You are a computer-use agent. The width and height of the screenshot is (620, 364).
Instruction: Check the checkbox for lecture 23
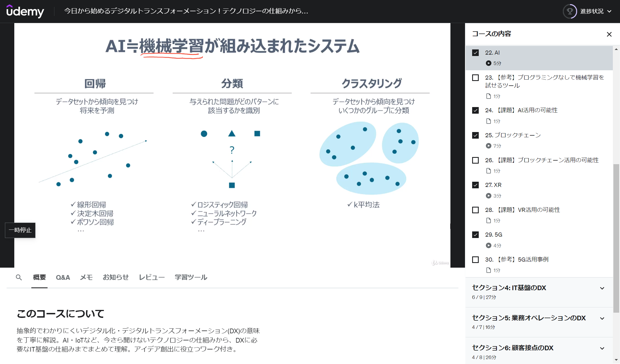[x=475, y=78]
